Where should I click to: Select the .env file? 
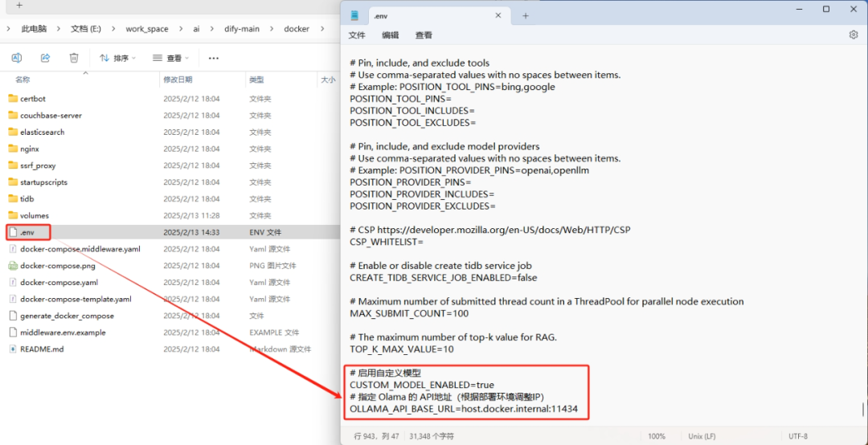pos(27,232)
